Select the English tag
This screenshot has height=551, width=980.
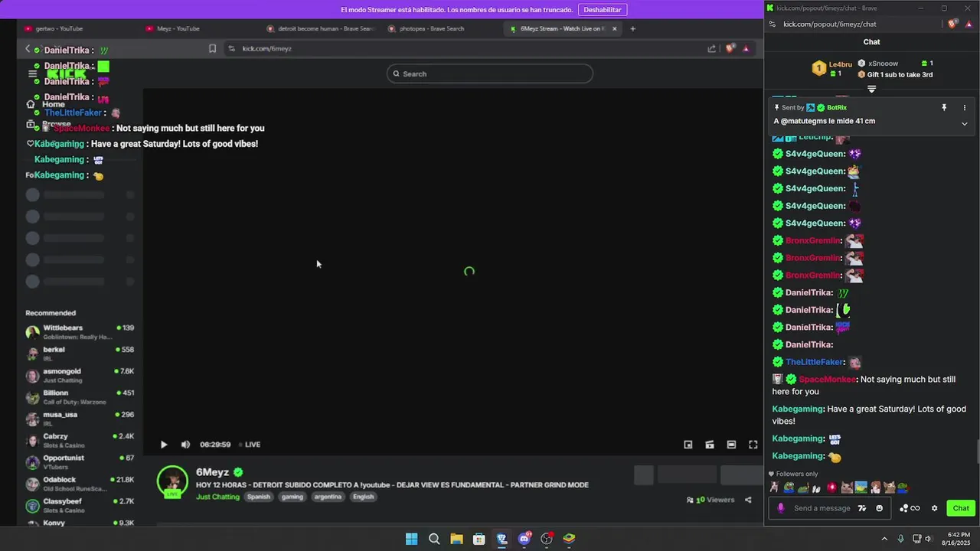tap(364, 497)
